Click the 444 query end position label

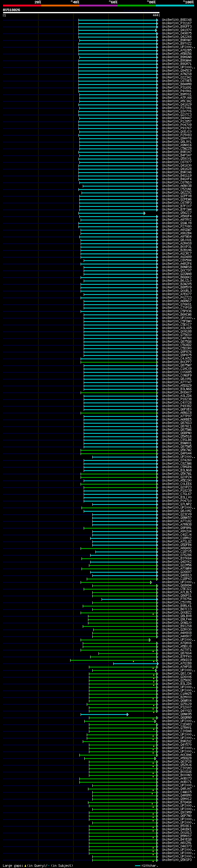(155, 15)
